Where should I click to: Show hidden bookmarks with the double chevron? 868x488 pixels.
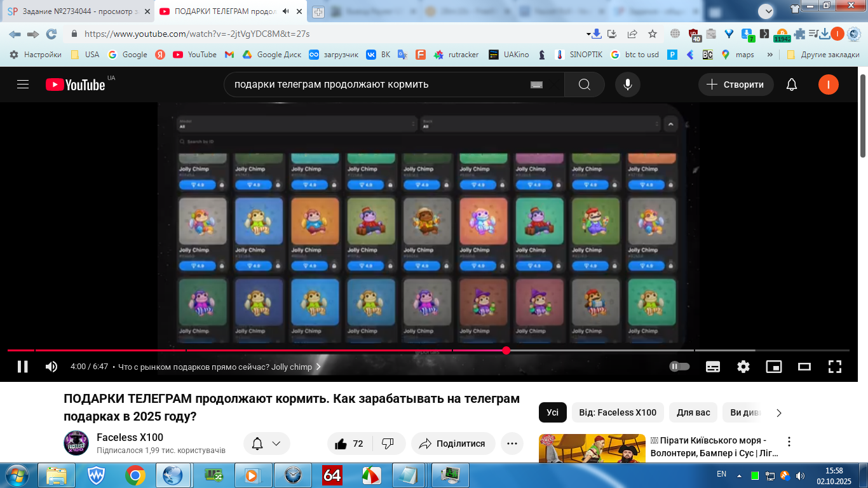point(770,55)
